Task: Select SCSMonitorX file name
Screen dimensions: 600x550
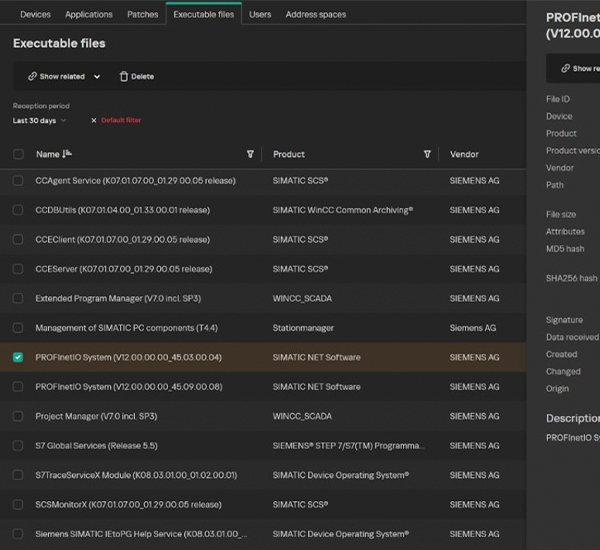Action: tap(128, 505)
